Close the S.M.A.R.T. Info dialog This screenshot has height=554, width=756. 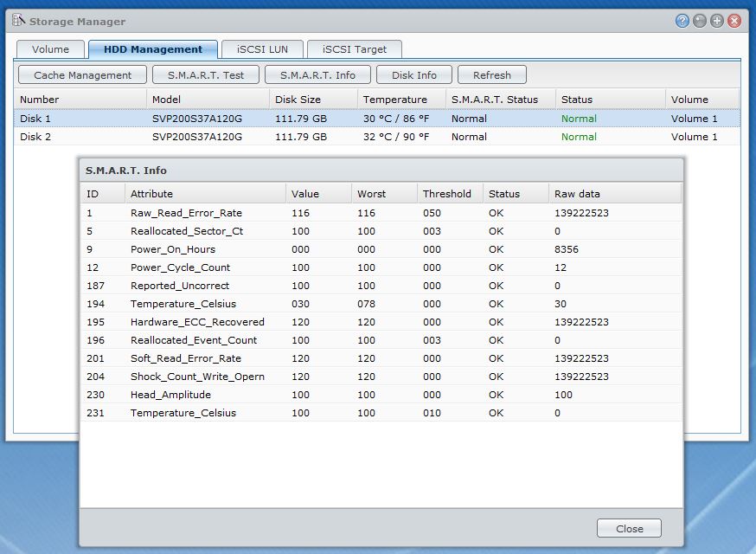629,529
